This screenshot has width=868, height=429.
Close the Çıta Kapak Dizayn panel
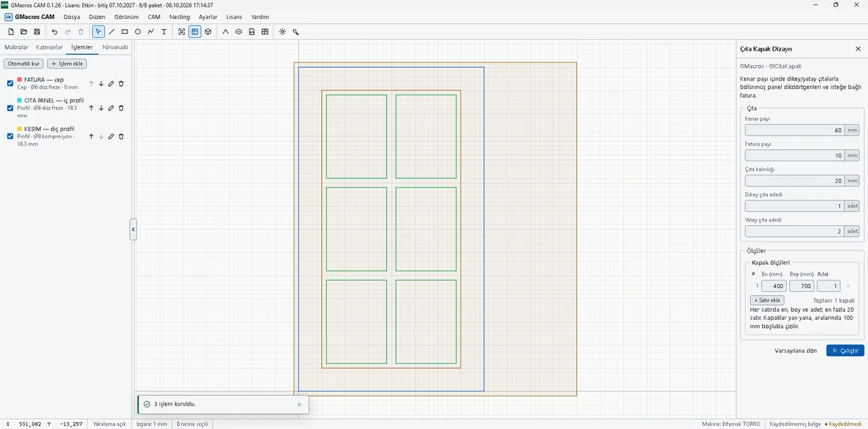[858, 49]
